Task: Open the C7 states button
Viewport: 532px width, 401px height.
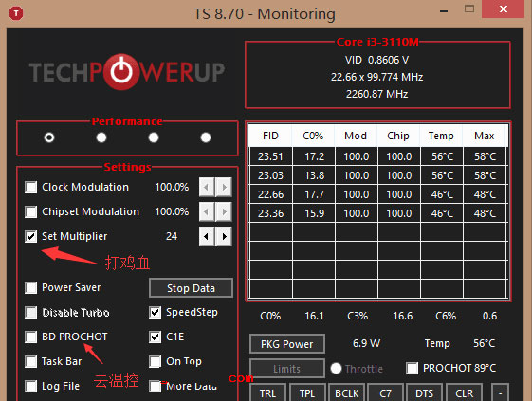Action: pyautogui.click(x=385, y=393)
